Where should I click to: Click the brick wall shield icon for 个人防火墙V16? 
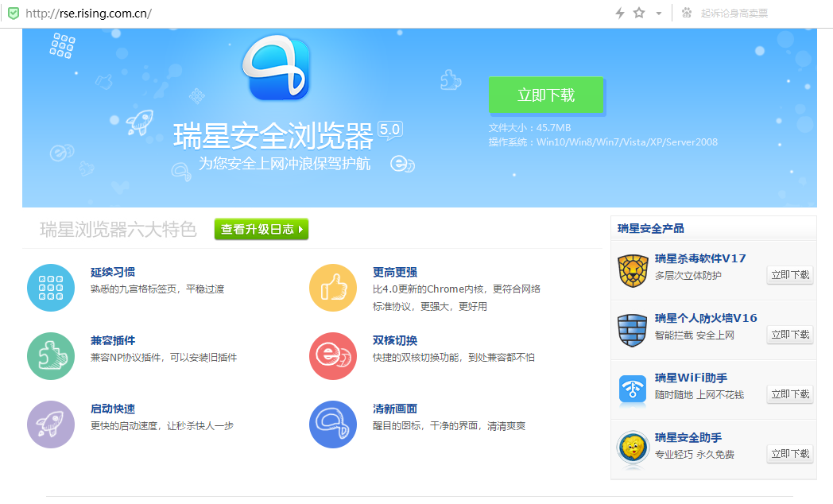(632, 331)
